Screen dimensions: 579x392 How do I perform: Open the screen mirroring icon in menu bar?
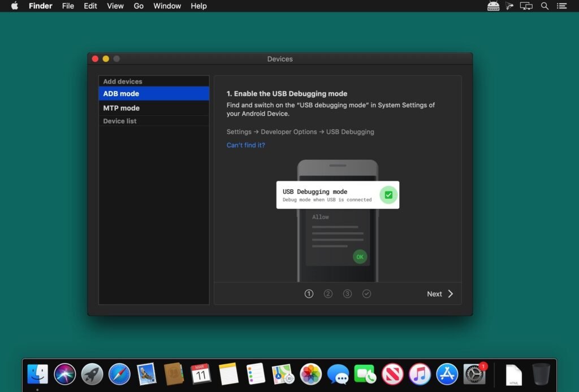[x=526, y=6]
